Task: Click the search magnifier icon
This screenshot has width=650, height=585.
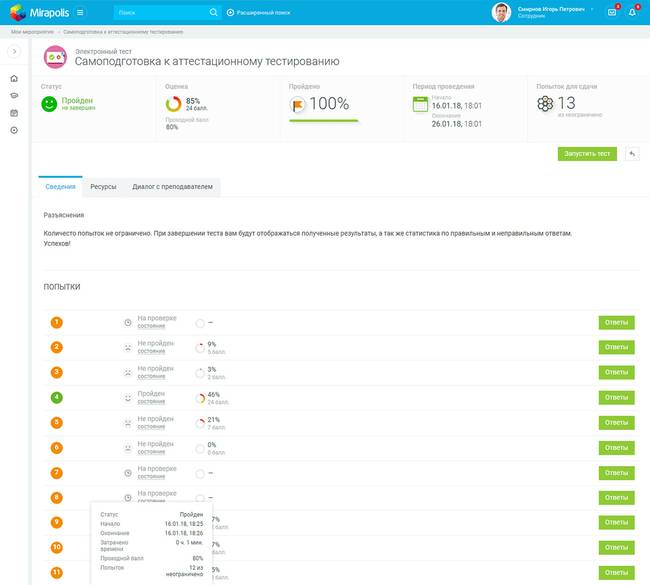Action: [213, 13]
